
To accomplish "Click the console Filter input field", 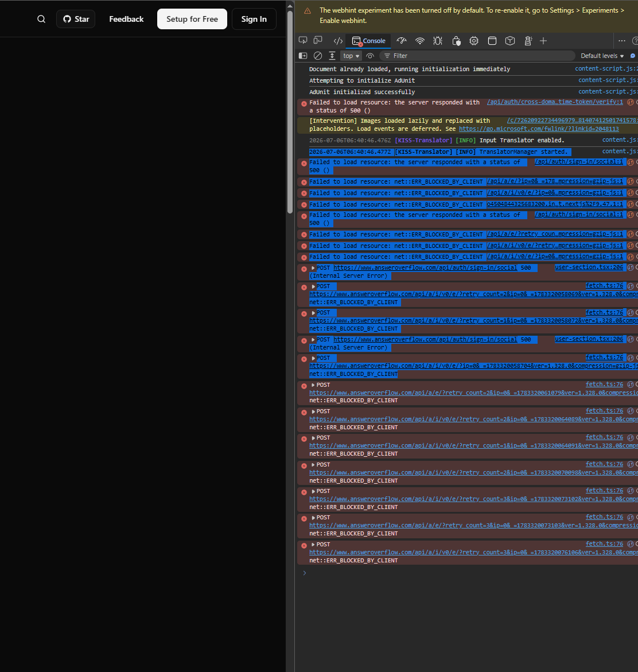I will pyautogui.click(x=477, y=56).
